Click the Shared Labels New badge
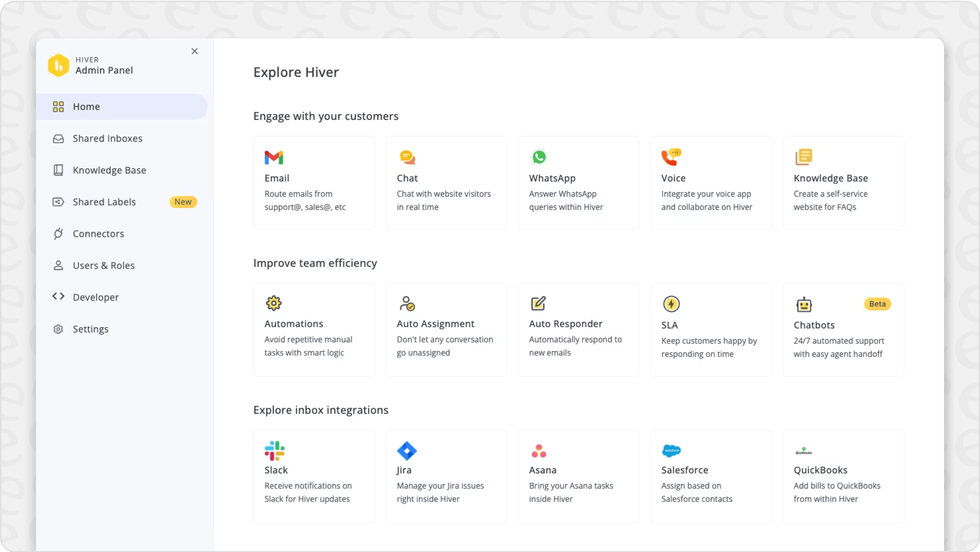This screenshot has height=552, width=980. pyautogui.click(x=182, y=201)
